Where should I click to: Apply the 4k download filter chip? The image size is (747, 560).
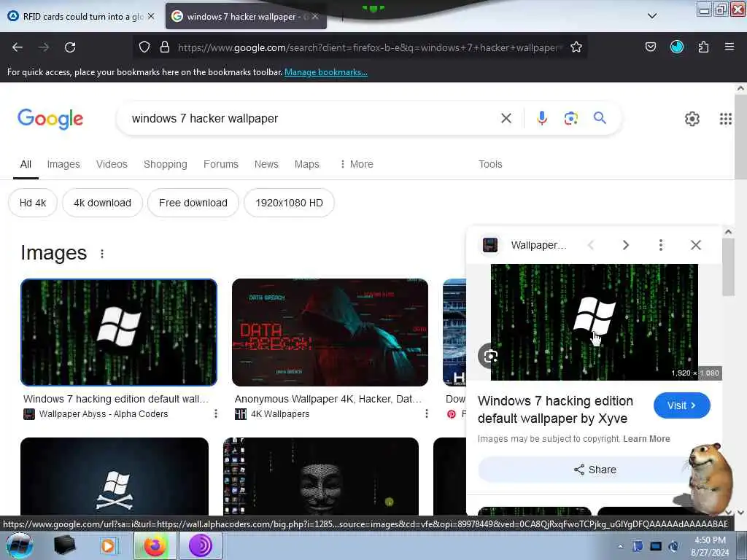(x=102, y=203)
